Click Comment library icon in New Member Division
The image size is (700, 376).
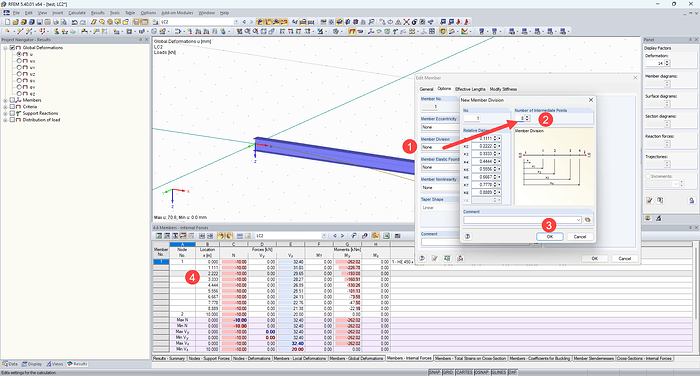pyautogui.click(x=588, y=220)
